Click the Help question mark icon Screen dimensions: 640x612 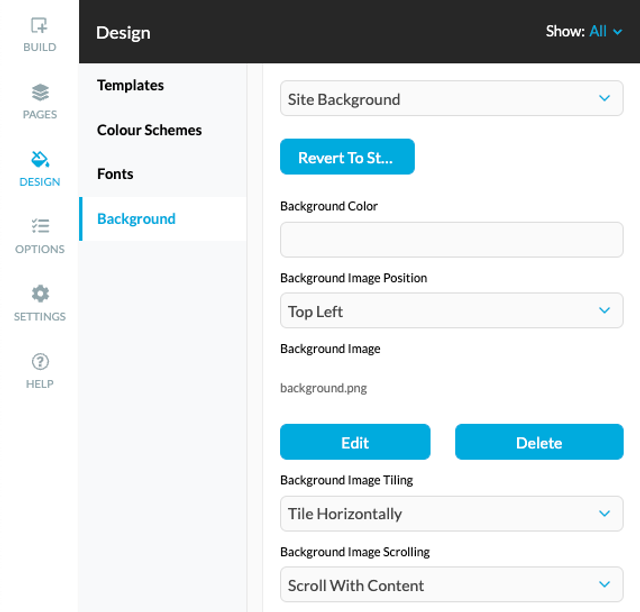[40, 361]
